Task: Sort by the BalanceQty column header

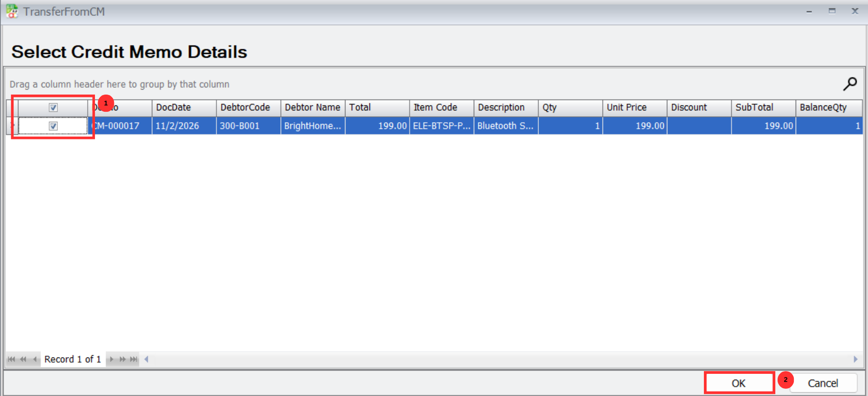Action: (x=829, y=108)
